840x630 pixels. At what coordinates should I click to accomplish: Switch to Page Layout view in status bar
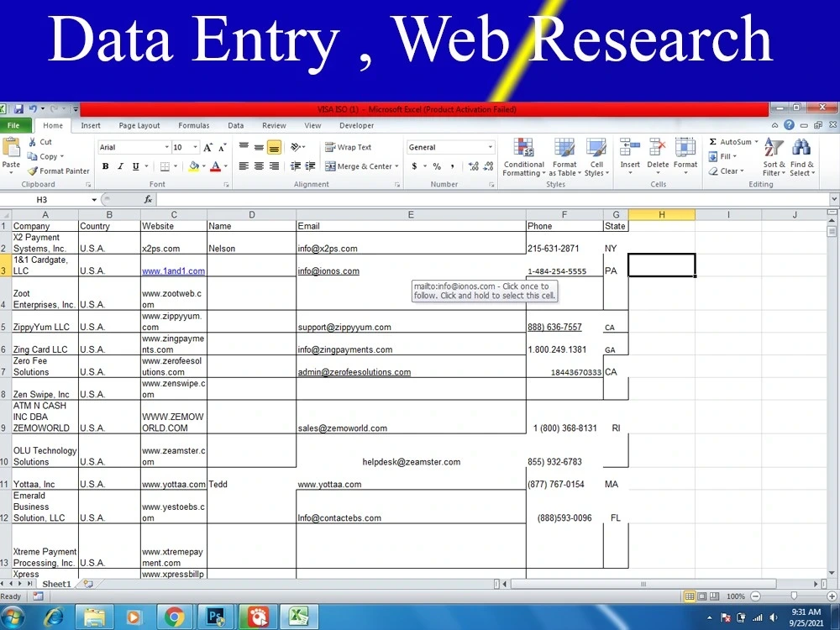(702, 596)
